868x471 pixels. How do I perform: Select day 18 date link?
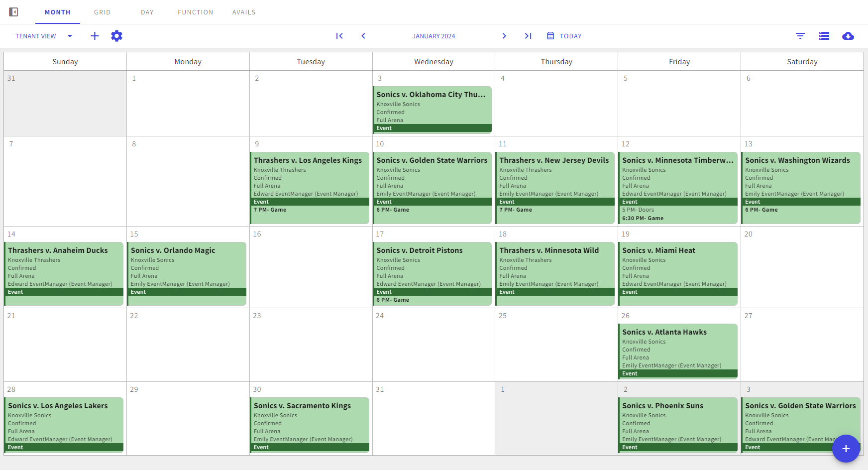coord(503,234)
